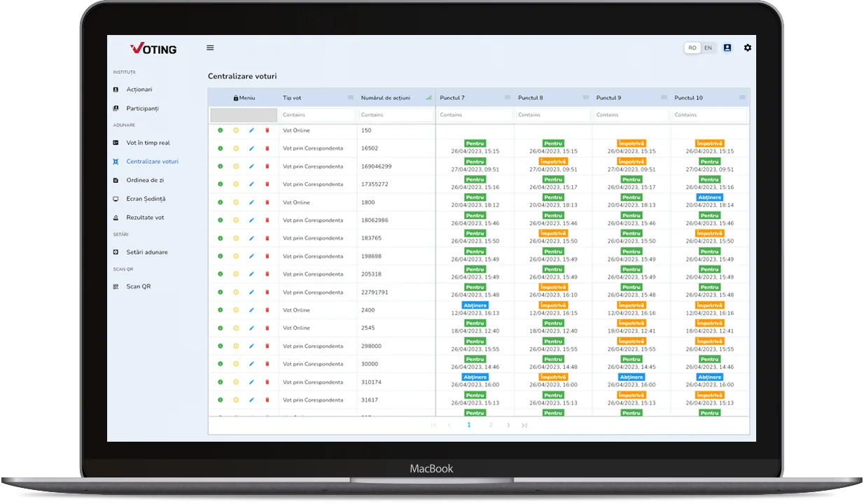Edit the row with 169046299 shares

(251, 166)
